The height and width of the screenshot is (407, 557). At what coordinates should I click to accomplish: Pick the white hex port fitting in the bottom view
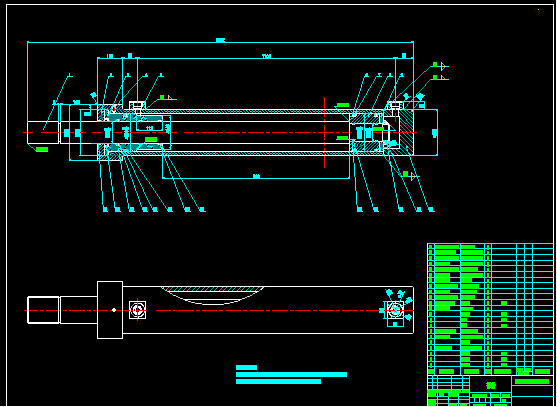tap(137, 310)
